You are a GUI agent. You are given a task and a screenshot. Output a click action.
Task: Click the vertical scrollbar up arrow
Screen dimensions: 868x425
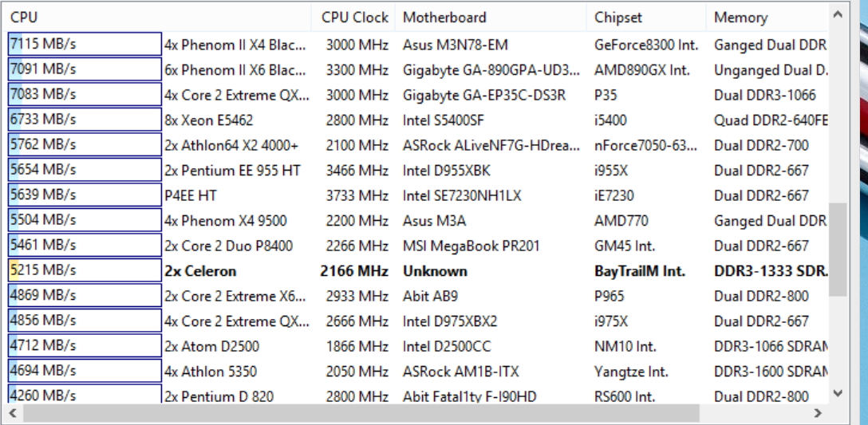(x=838, y=15)
